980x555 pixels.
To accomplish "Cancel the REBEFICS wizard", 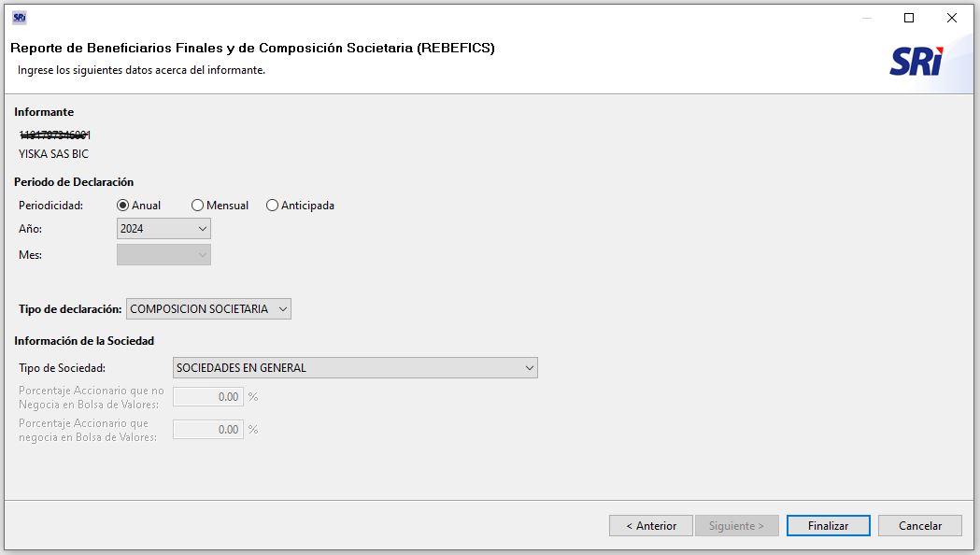I will coord(920,526).
